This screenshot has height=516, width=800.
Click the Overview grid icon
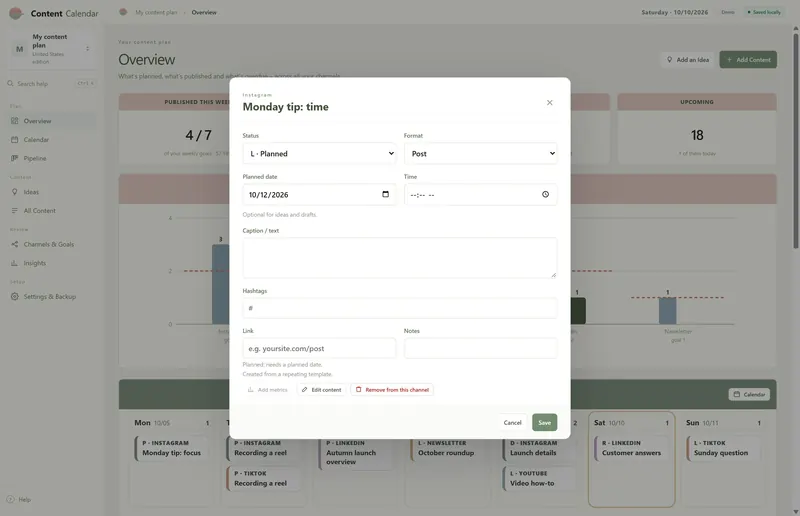pos(14,121)
